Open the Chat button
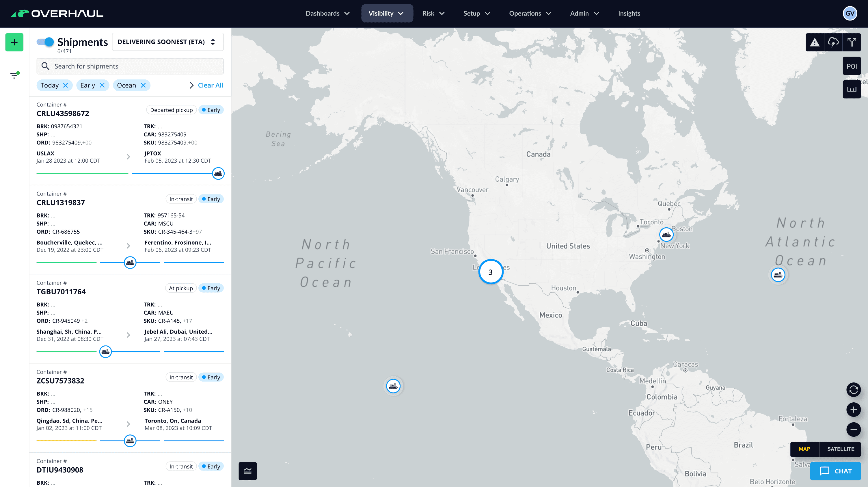This screenshot has width=868, height=487. coord(835,471)
